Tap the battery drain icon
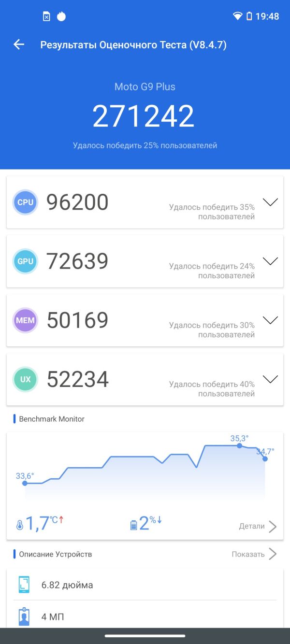Viewport: 290px width, 644px height. tap(133, 525)
